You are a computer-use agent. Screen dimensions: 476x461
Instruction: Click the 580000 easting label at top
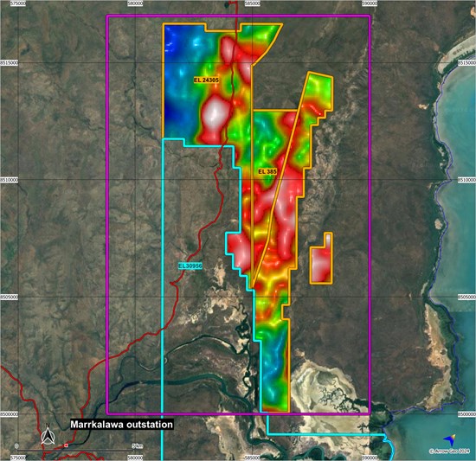(x=135, y=3)
